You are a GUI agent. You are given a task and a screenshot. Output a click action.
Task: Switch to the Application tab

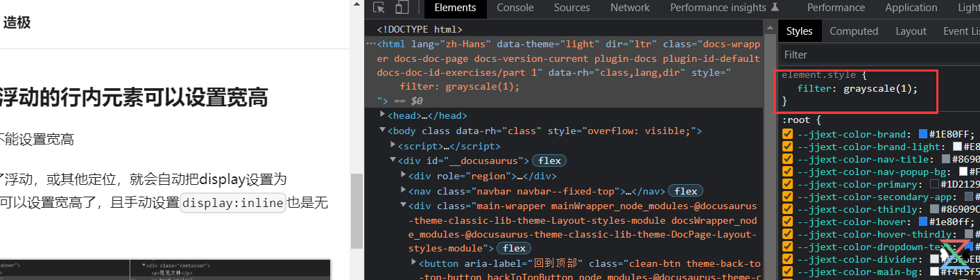[x=911, y=8]
